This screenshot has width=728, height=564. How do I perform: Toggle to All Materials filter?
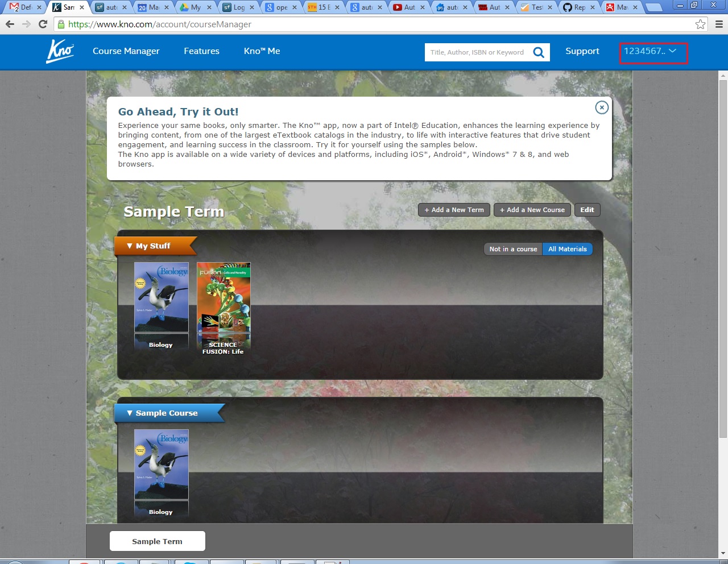[567, 249]
